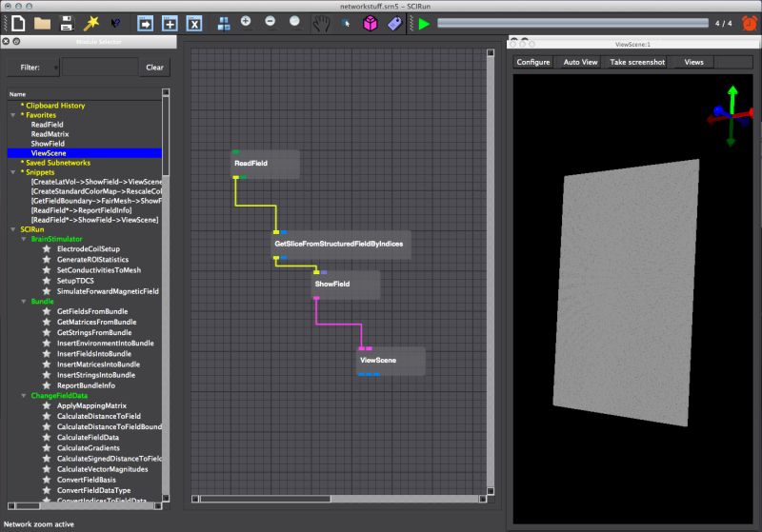
Task: Open ViewScene Configure settings
Action: coord(533,62)
